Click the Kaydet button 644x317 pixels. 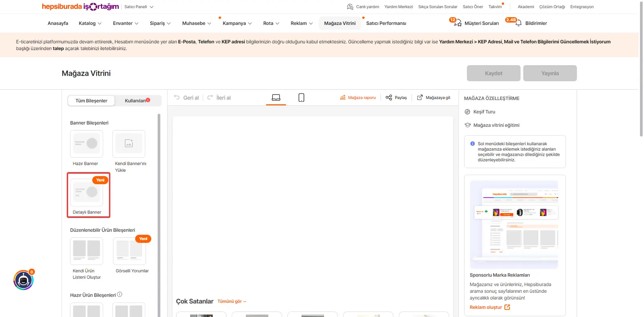point(493,73)
